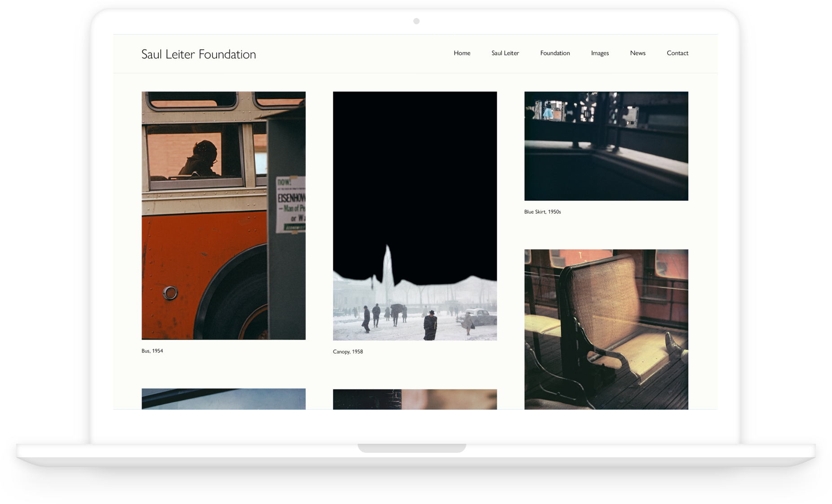Viewport: 832px width, 504px height.
Task: Open the Canopy 1958 snow scene photo
Action: [415, 216]
